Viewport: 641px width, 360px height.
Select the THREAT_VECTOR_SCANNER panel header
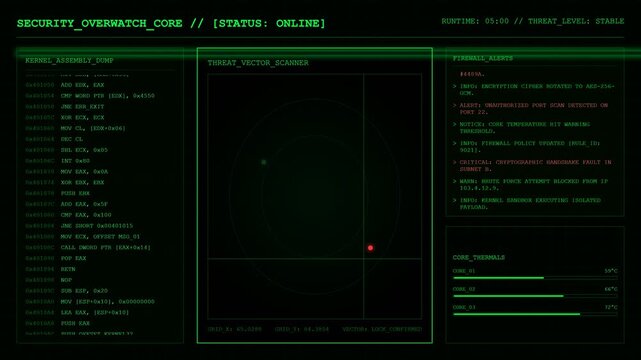pyautogui.click(x=258, y=63)
